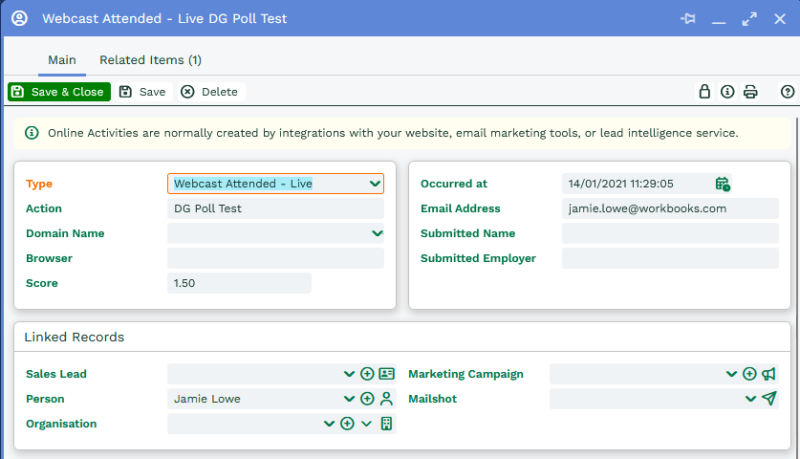
Task: Click the print icon
Action: pos(750,92)
